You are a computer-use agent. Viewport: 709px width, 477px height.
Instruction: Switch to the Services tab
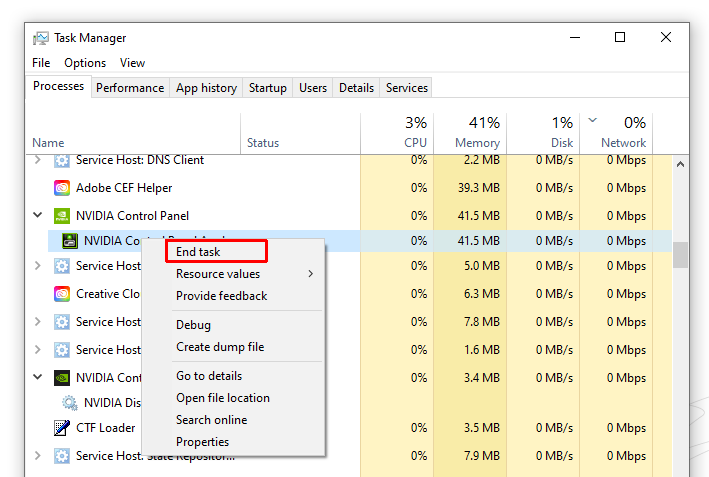pos(406,88)
